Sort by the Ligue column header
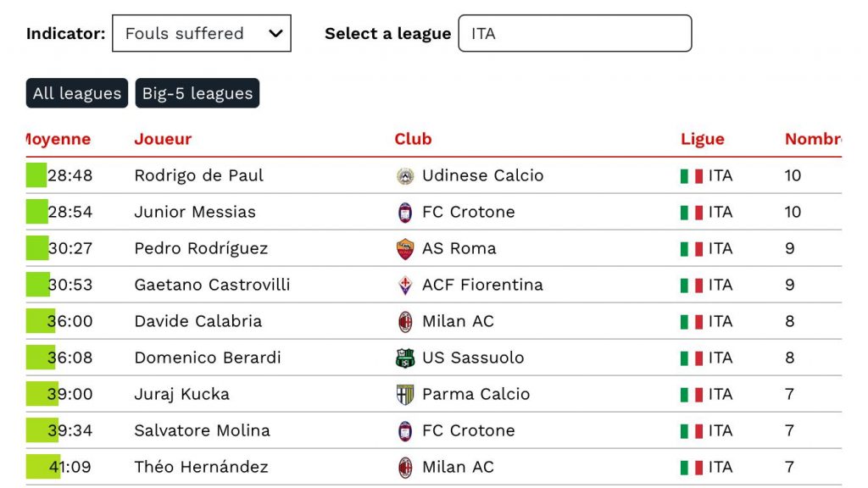This screenshot has width=868, height=488. (703, 139)
